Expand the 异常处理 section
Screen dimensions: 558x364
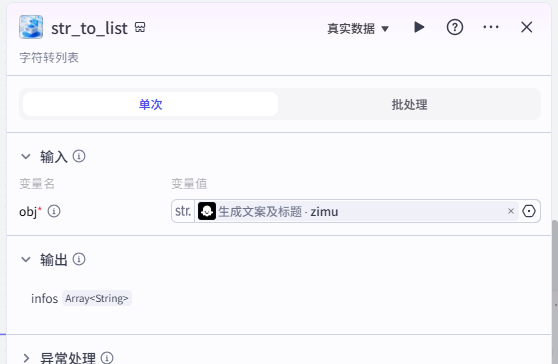(x=26, y=358)
